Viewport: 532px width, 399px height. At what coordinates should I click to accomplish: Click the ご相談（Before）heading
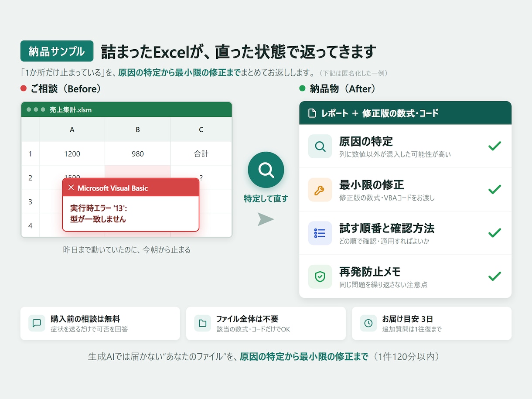[66, 89]
